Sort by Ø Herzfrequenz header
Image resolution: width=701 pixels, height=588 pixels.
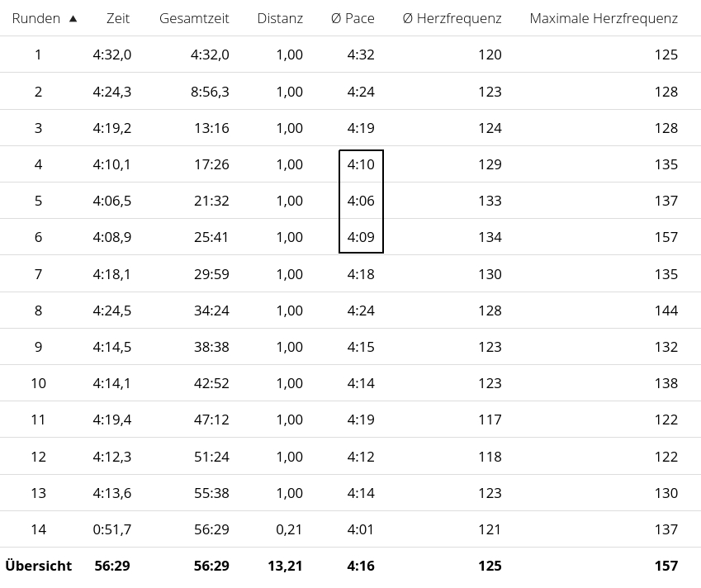pyautogui.click(x=452, y=18)
